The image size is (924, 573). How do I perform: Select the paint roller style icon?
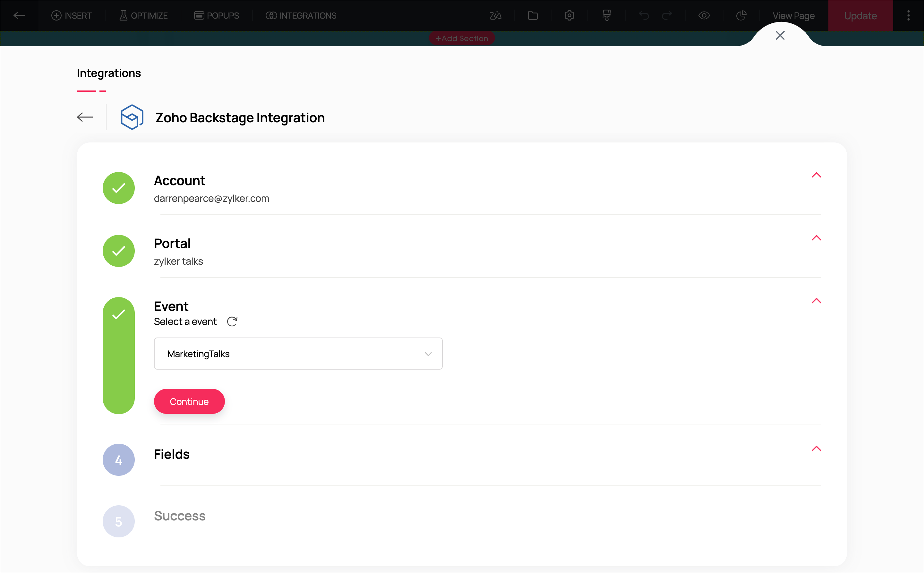[x=606, y=15]
